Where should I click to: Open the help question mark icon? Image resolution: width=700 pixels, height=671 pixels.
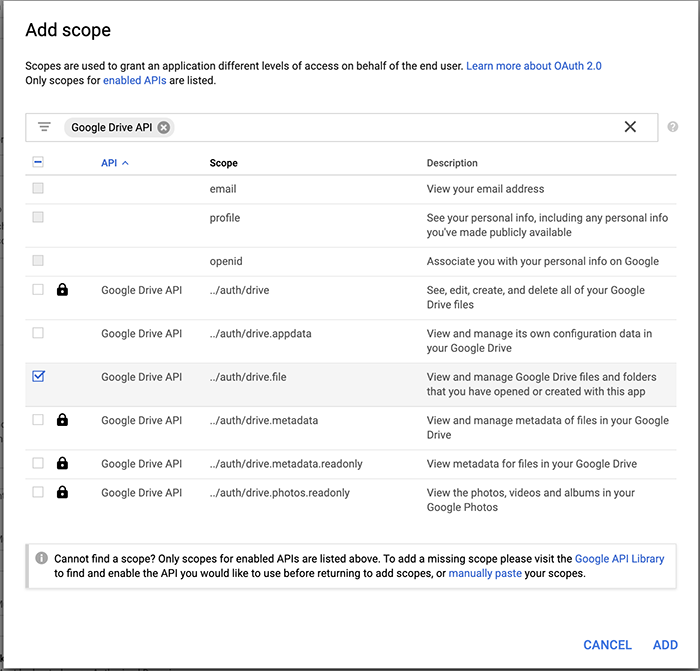coord(672,127)
